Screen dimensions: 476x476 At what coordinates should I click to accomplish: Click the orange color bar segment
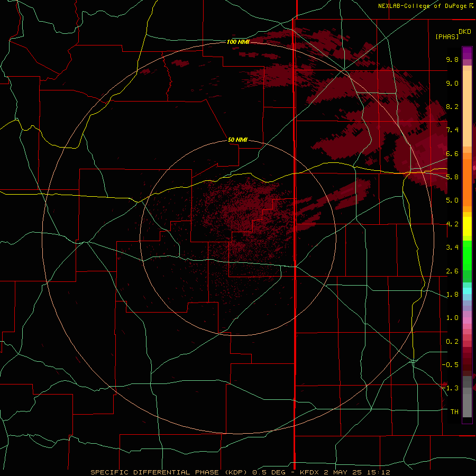click(x=467, y=182)
